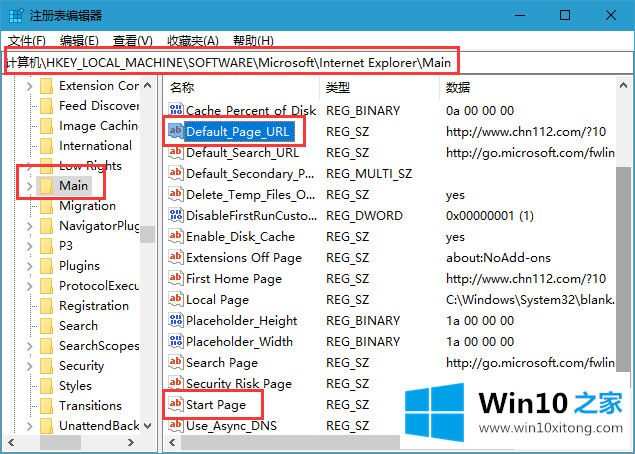Screen dimensions: 635x454
Task: Click the icon beside Default_Secondary_P...
Action: tap(176, 173)
